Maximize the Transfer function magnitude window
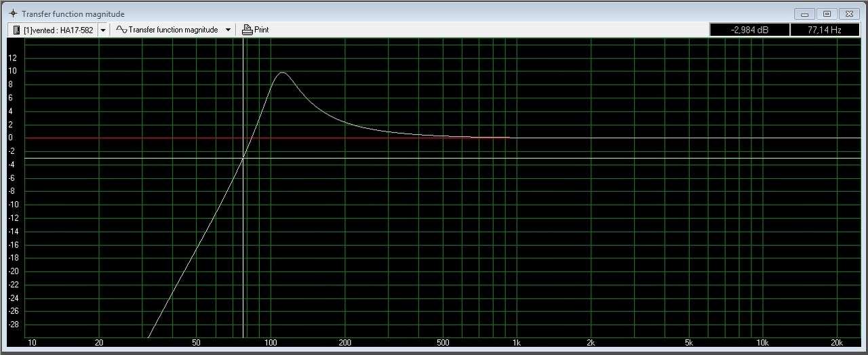This screenshot has height=355, width=868. [827, 14]
